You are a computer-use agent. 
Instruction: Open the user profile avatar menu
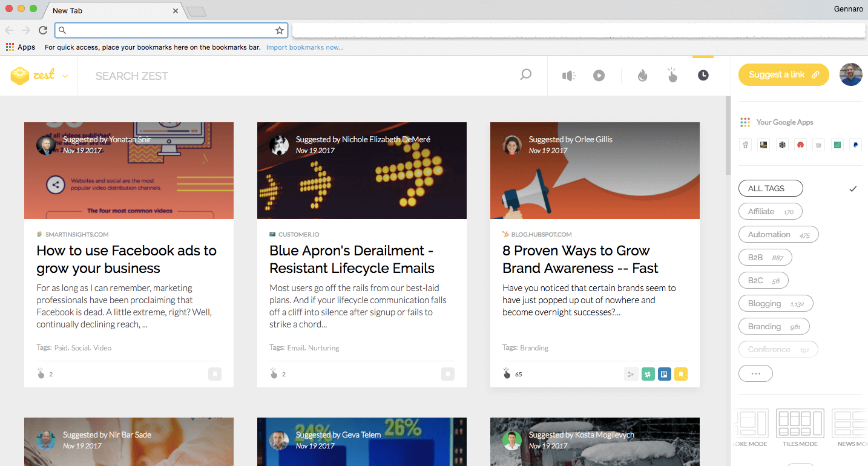click(x=851, y=74)
